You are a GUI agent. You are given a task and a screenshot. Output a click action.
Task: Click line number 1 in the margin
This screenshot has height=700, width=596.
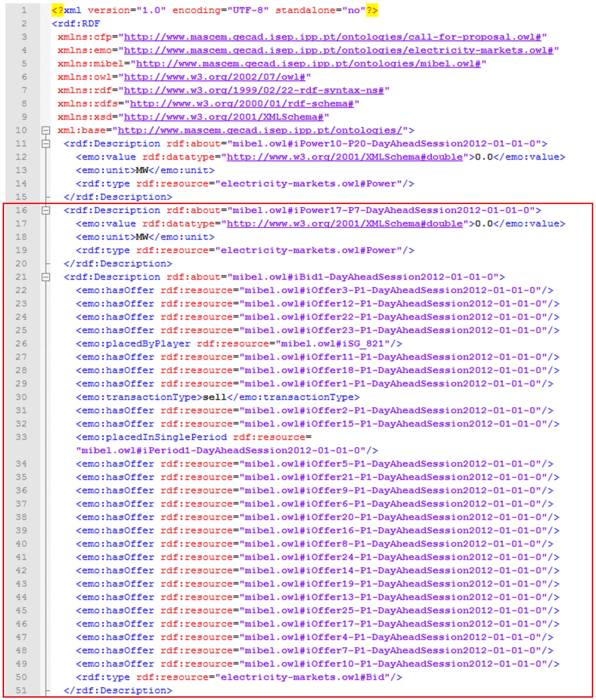(x=24, y=11)
